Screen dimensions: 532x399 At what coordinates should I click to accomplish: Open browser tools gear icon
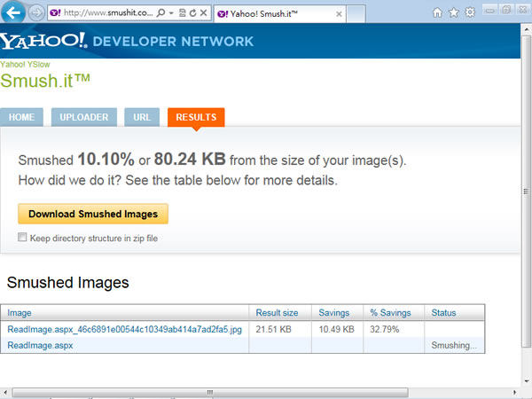(x=470, y=12)
